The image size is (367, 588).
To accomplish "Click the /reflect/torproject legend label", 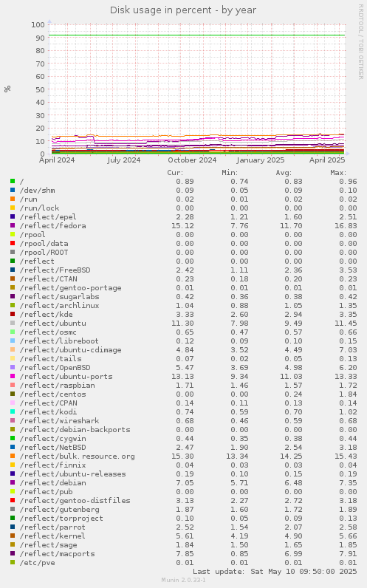I will (x=61, y=519).
